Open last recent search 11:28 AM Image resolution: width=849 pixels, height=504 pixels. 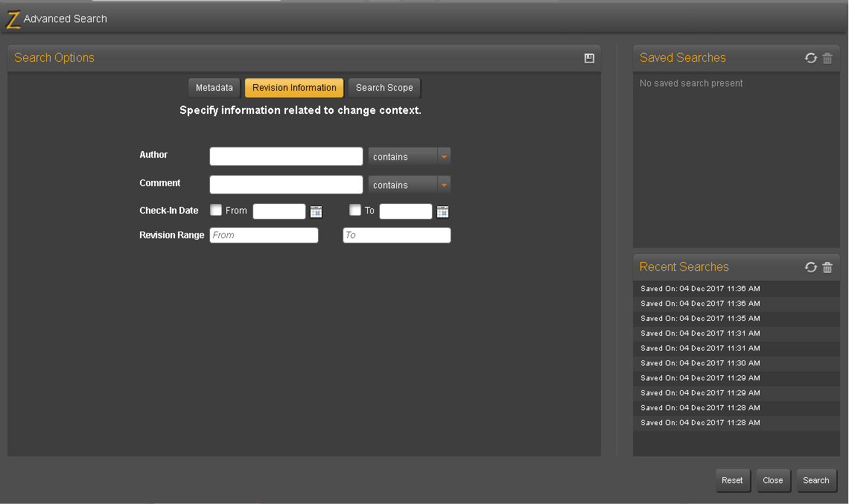pyautogui.click(x=737, y=423)
